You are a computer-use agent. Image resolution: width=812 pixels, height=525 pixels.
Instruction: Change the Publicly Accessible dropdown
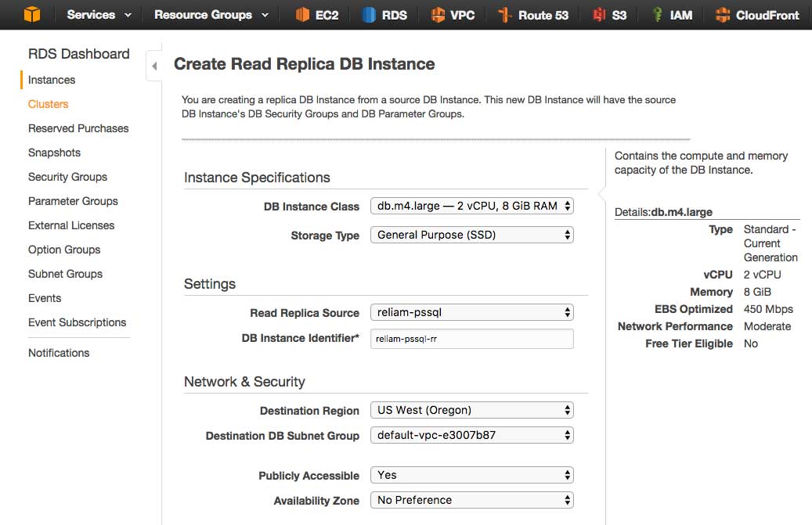(x=471, y=475)
